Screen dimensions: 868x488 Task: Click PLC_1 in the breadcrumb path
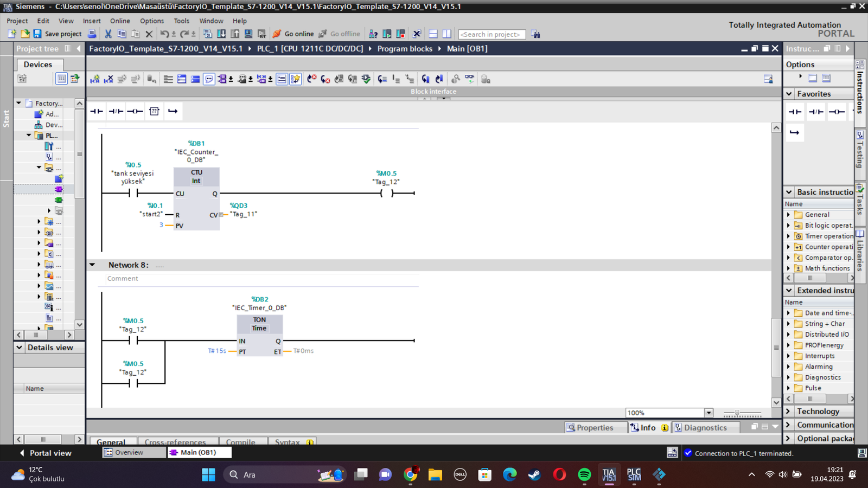point(310,49)
